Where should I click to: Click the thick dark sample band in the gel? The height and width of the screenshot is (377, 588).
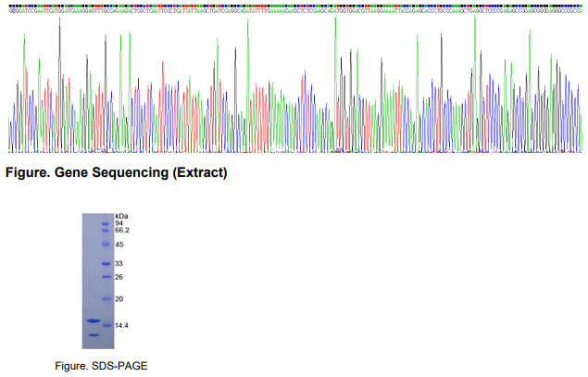point(92,321)
